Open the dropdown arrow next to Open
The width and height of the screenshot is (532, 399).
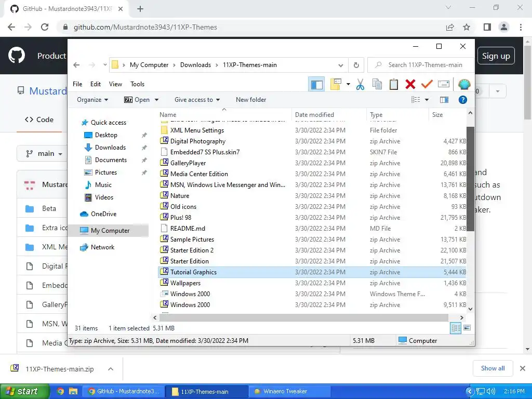(156, 100)
